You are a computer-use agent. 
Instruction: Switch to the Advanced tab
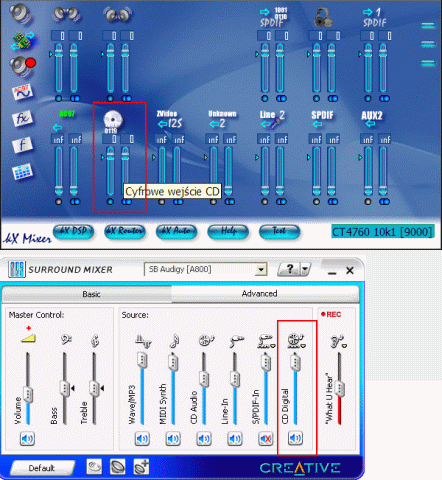265,293
